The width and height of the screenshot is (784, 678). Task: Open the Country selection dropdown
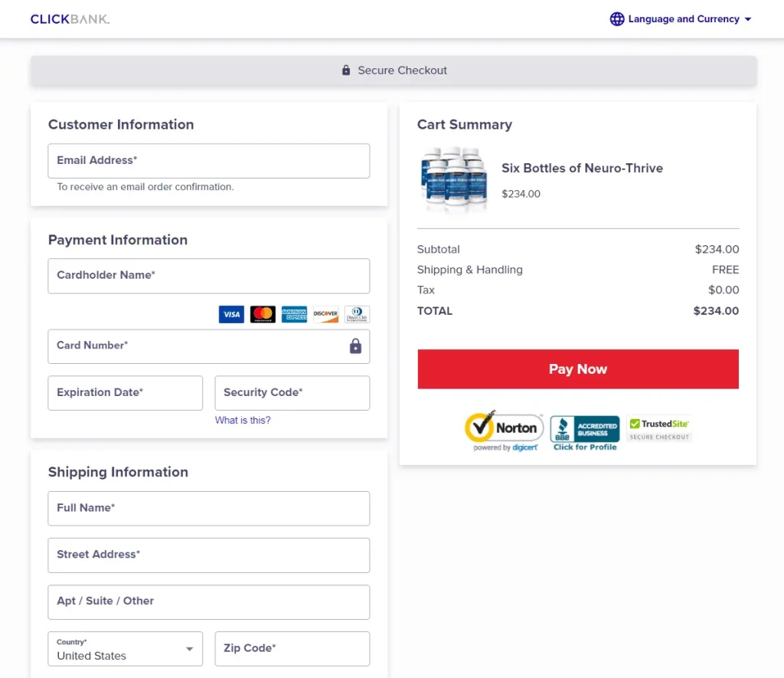point(125,649)
